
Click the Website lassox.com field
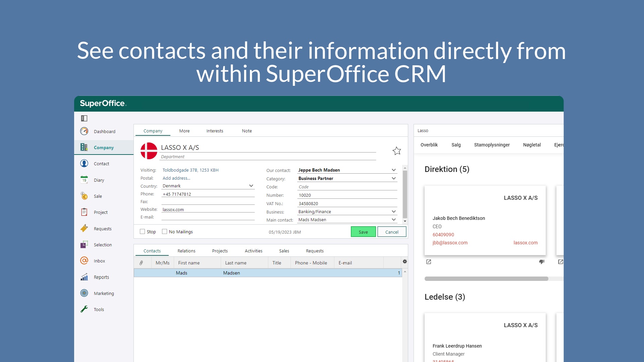click(208, 209)
